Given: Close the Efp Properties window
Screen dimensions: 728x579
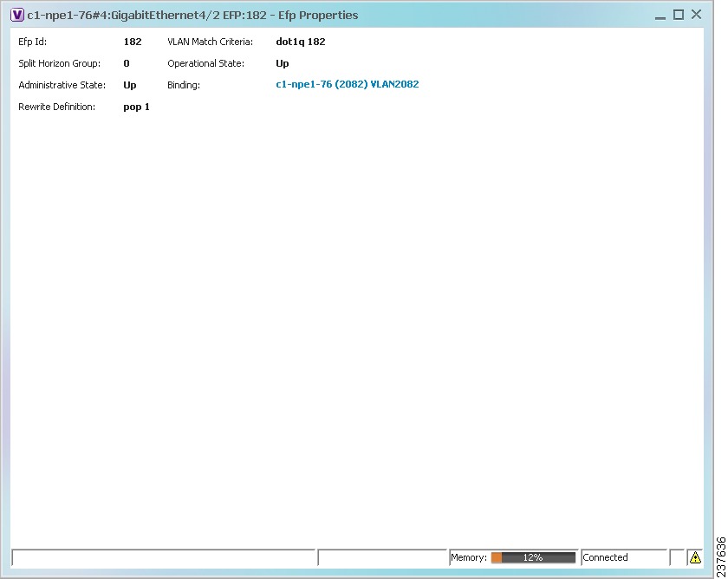Looking at the screenshot, I should click(696, 15).
